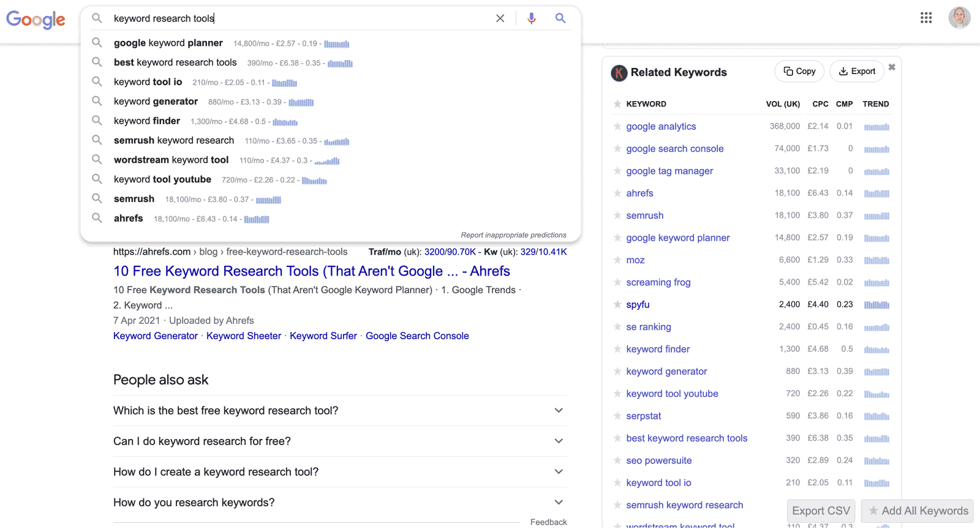Click trend chart for google analytics
Screen dimensions: 980x529
pos(876,127)
